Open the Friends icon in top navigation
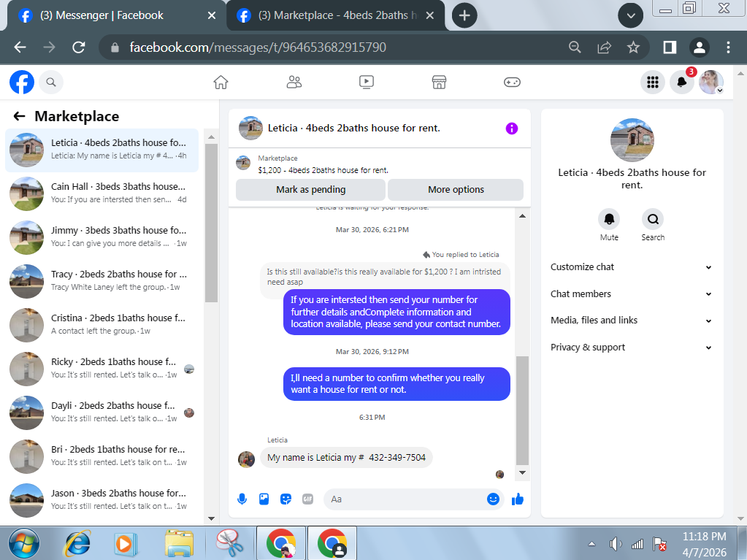 tap(294, 83)
